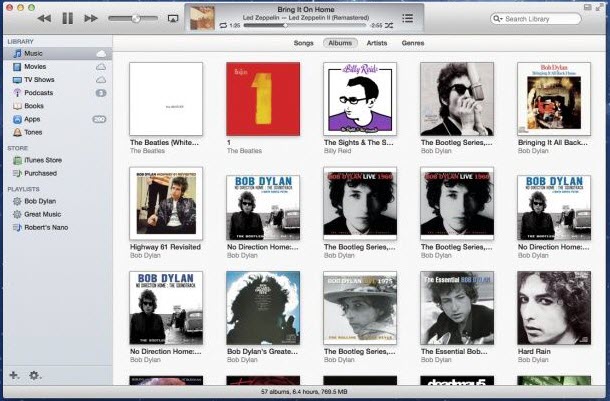
Task: Click the cloud icon beside Movies
Action: pyautogui.click(x=101, y=67)
